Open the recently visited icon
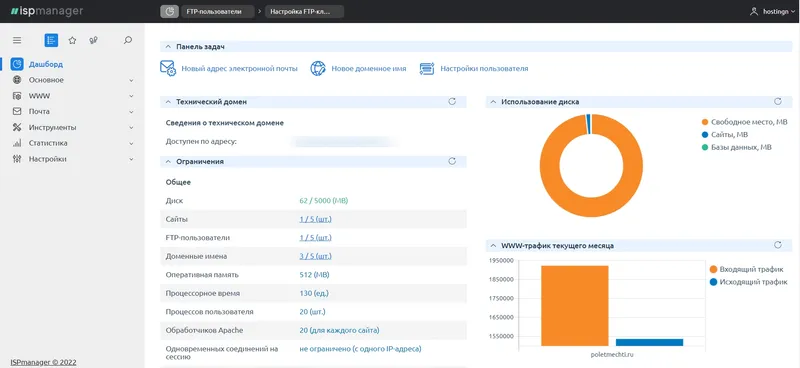 tap(93, 40)
